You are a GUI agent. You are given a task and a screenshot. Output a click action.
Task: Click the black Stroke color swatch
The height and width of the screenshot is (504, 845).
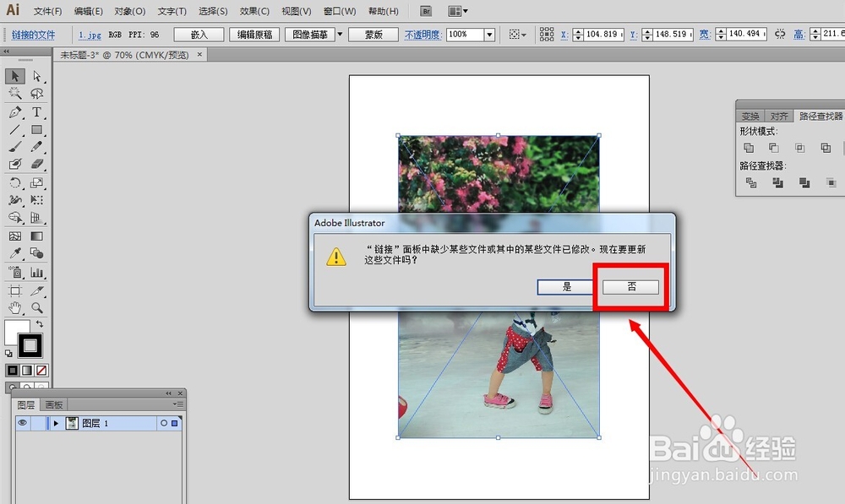(30, 345)
